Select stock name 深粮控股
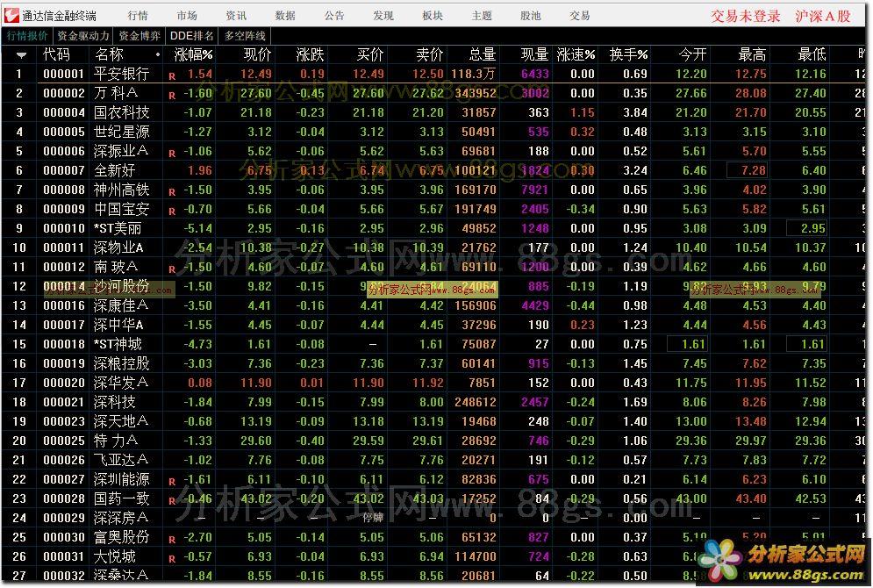873x588 pixels. (121, 363)
